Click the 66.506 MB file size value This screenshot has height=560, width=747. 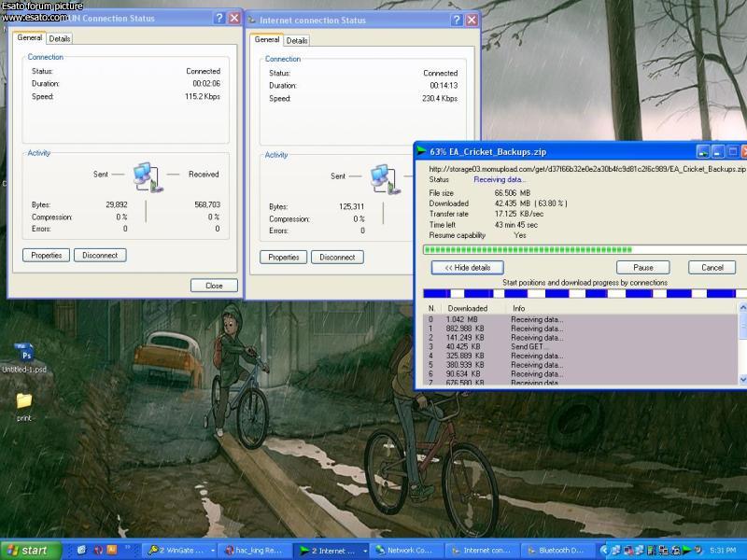pyautogui.click(x=512, y=193)
